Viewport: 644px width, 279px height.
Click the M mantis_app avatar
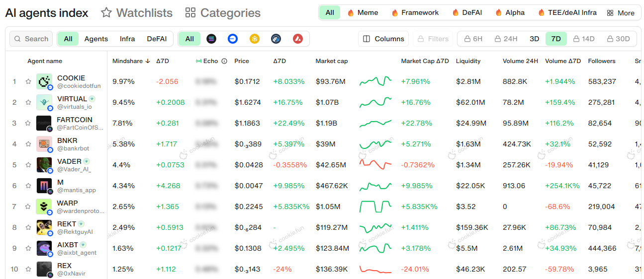click(44, 186)
